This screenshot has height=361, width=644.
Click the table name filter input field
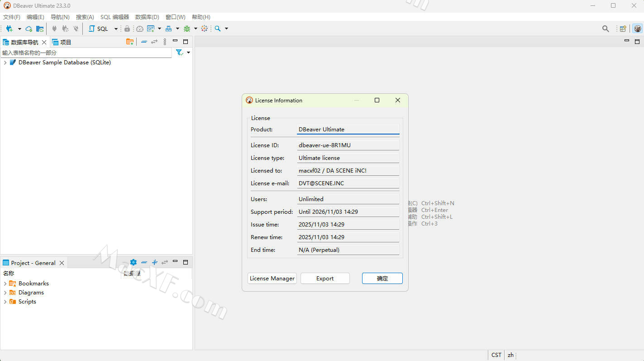click(x=86, y=53)
